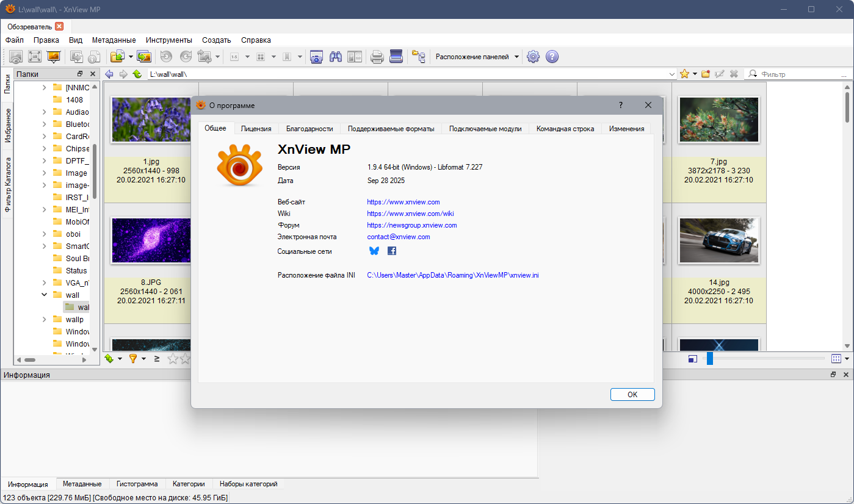Click the contact@xnview.com email link
Viewport: 854px width, 504px height.
[399, 237]
